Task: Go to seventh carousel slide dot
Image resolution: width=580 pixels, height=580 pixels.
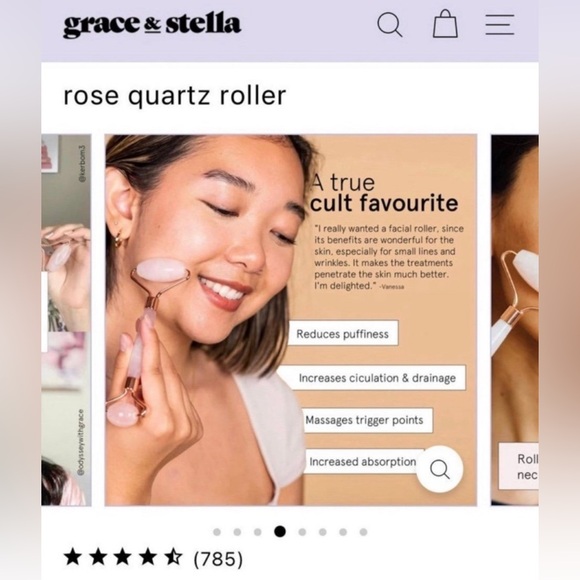Action: 343,532
